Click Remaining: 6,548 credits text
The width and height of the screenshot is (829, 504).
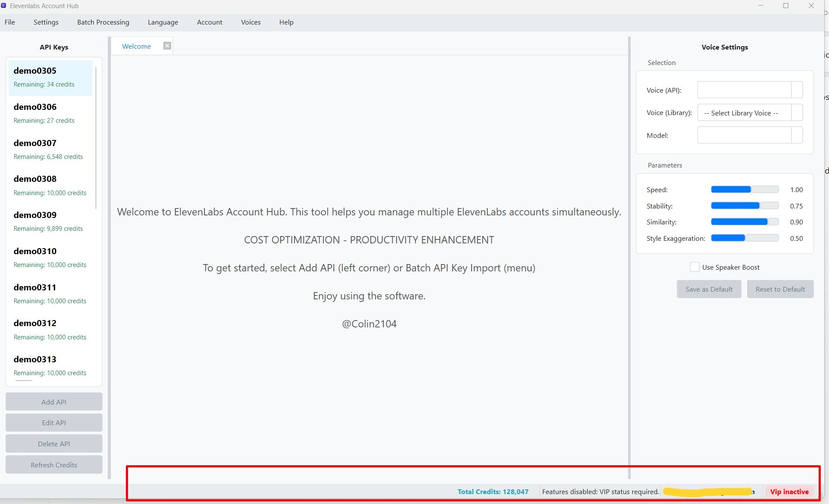[48, 157]
